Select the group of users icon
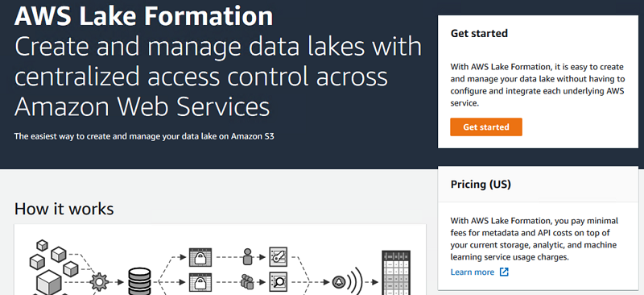Viewport: 644px width, 295px height. [x=247, y=282]
